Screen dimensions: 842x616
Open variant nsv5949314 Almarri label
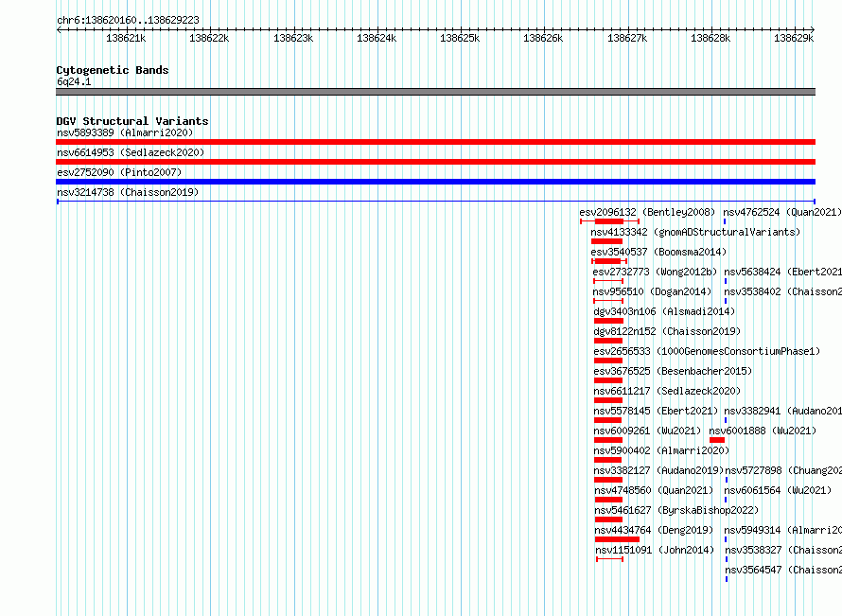783,530
